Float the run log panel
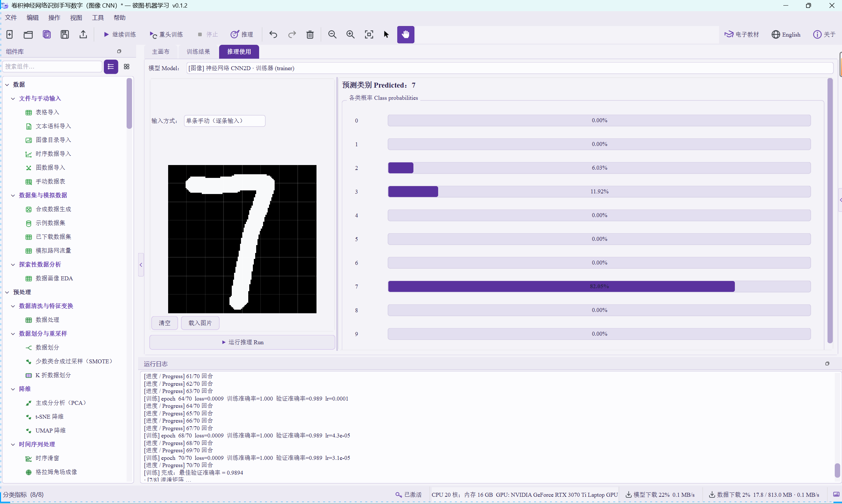 tap(827, 363)
